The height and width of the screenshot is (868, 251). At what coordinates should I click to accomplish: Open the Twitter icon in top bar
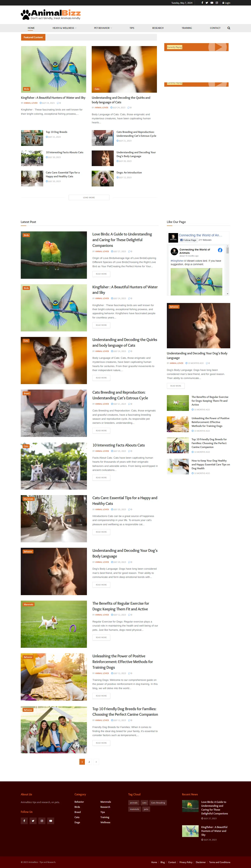(207, 3)
